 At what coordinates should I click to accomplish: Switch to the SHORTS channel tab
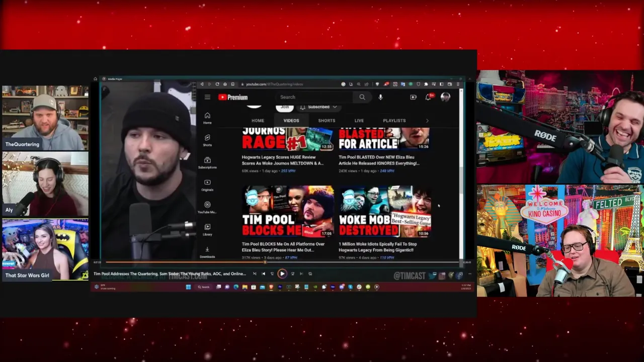pyautogui.click(x=327, y=121)
